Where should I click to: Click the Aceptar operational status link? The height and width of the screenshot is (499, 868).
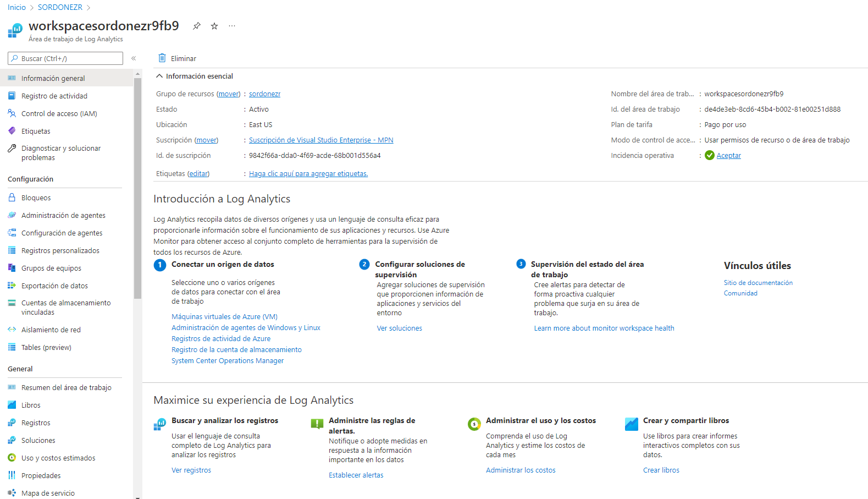point(728,156)
